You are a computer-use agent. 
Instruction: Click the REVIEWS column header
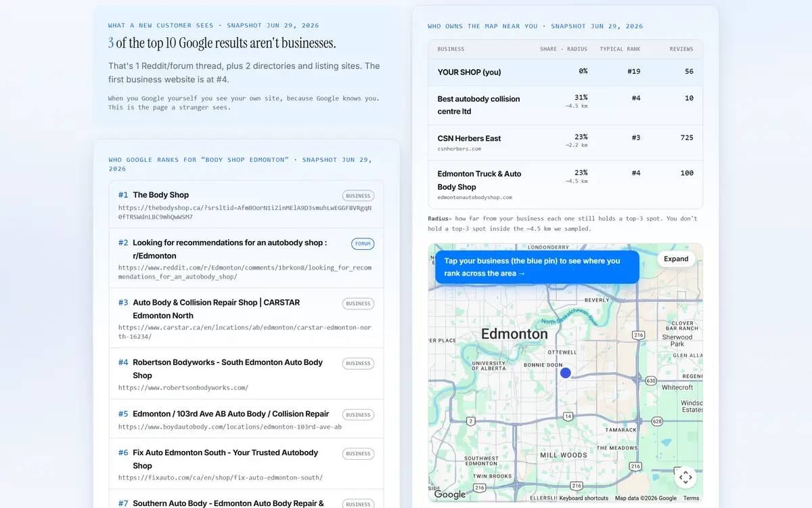(681, 49)
